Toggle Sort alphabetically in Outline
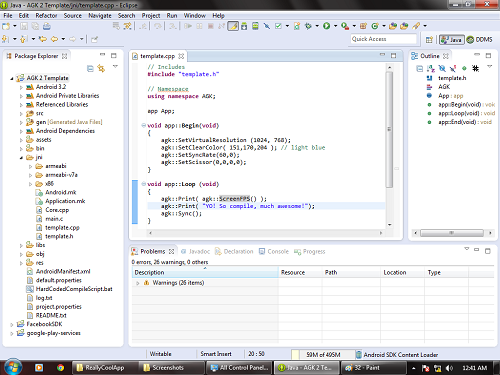 (x=431, y=69)
